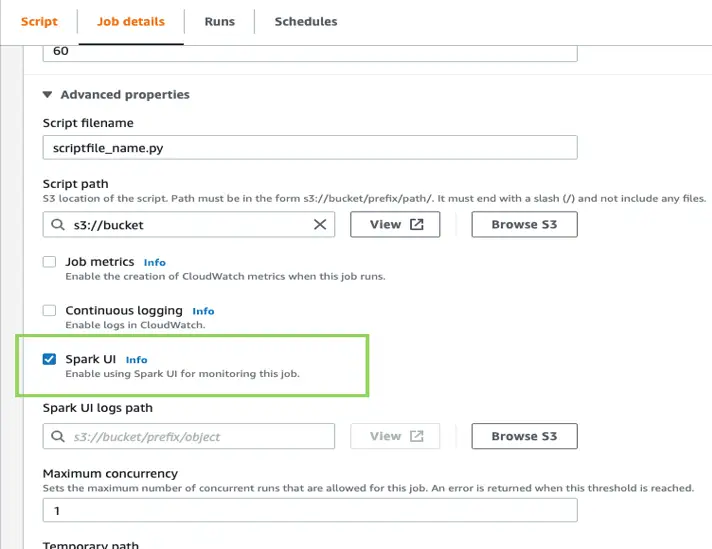Enable the Continuous logging checkbox
Viewport: 712px width, 549px height.
(49, 311)
